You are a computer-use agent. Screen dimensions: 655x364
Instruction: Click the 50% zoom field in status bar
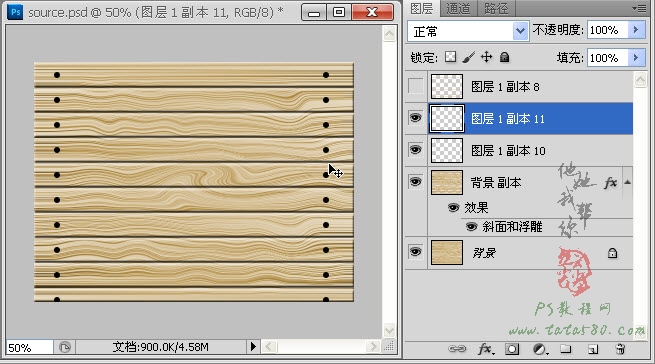tap(30, 347)
